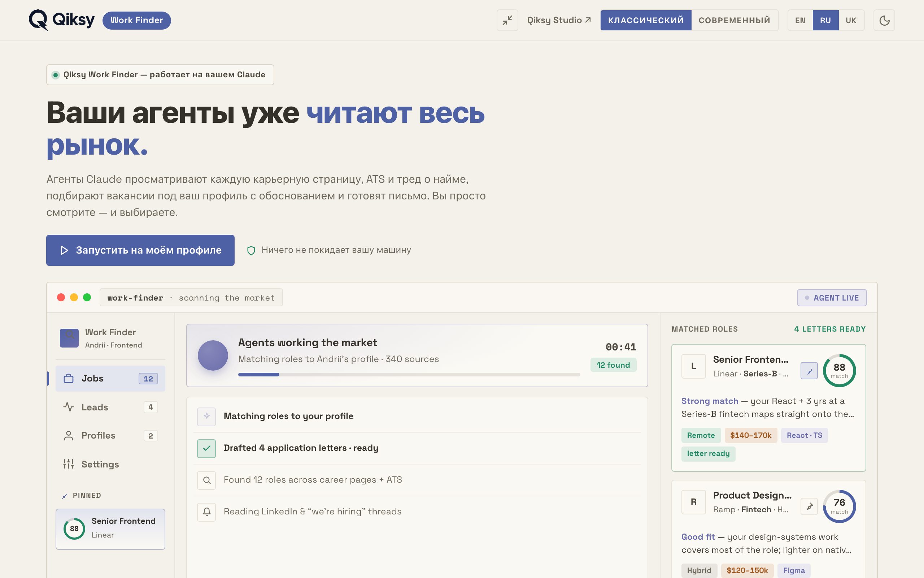Click the work-finder scanning the market title
The image size is (924, 578).
tap(191, 298)
